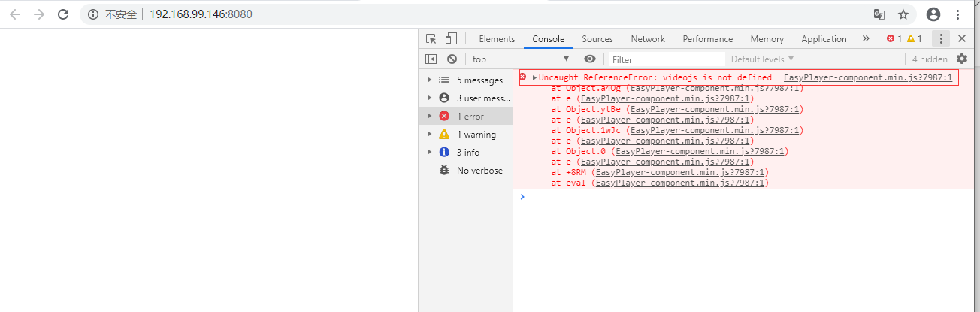The image size is (980, 312).
Task: Open DevTools three-dot customize menu
Action: (942, 39)
